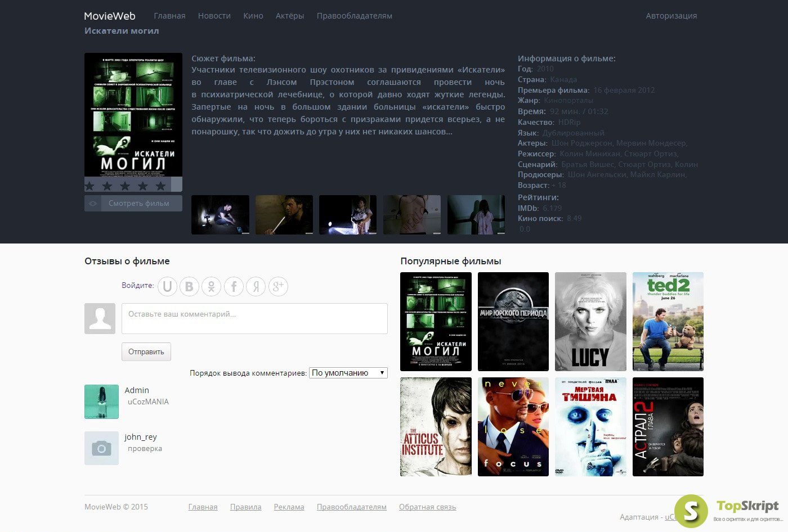
Task: Open The Atticus Institute poster
Action: (x=436, y=427)
